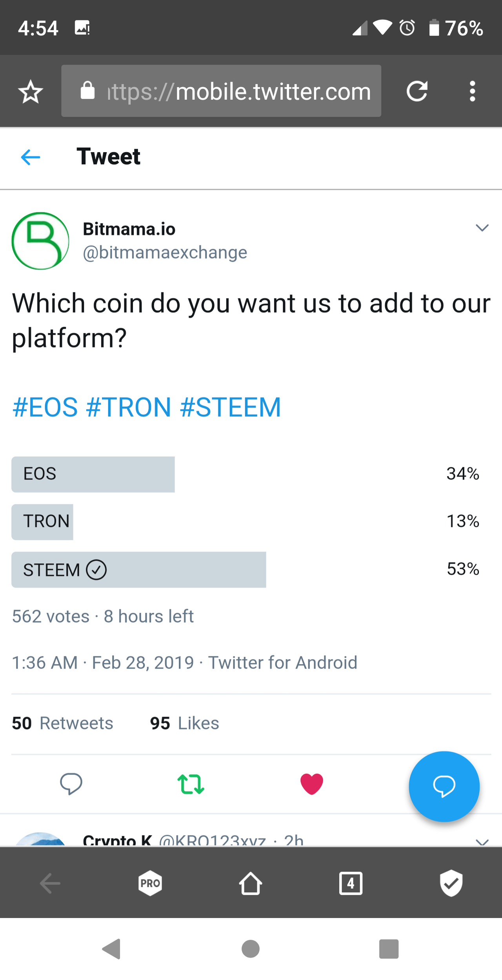
Task: Expand tweet options chevron
Action: pos(482,228)
